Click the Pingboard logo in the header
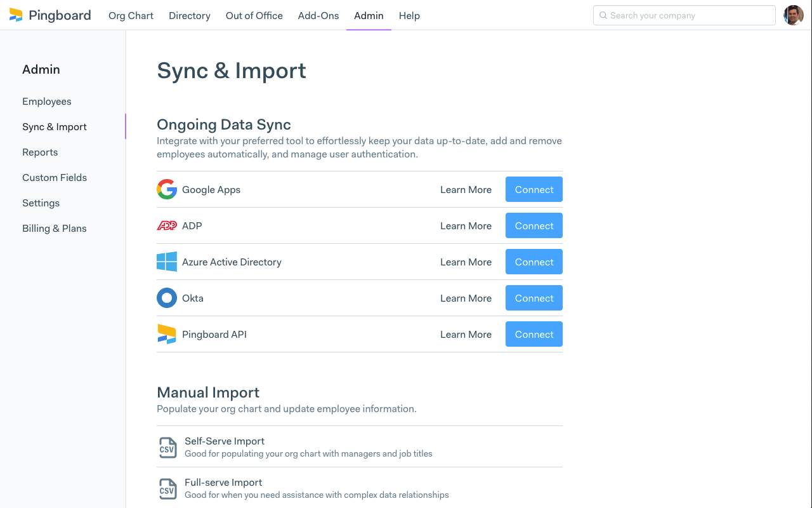Screen dimensions: 812x508 49,15
